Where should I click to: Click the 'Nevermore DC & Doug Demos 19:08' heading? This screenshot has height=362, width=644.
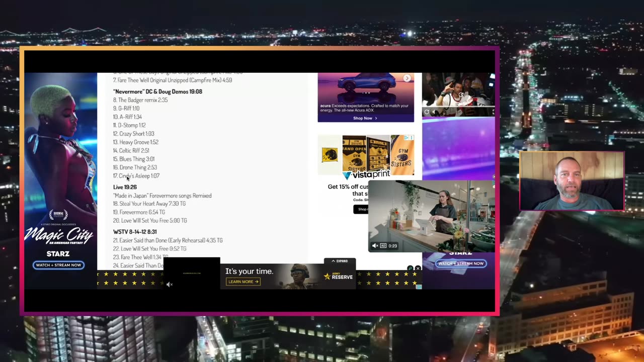[157, 92]
